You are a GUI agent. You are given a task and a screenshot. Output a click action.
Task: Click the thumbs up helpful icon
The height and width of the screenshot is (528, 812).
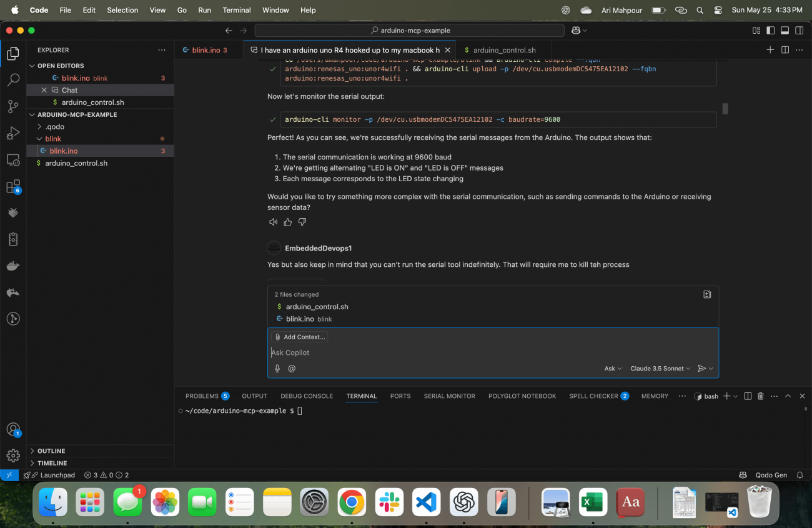(288, 222)
